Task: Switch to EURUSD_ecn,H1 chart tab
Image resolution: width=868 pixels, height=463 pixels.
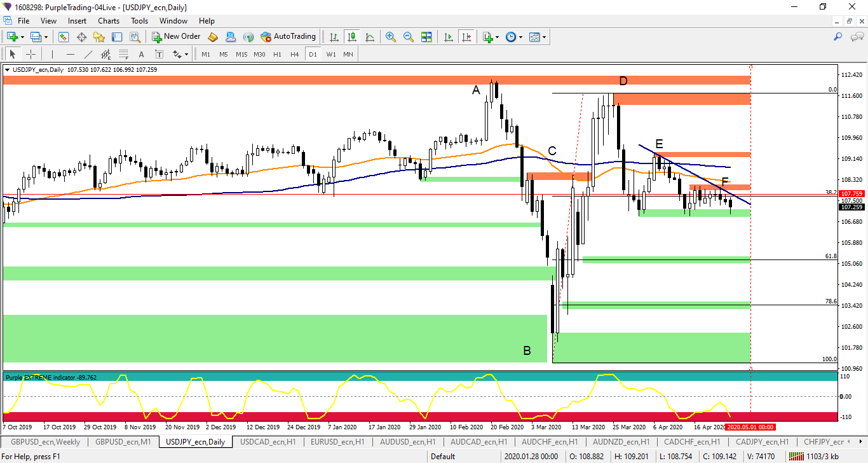Action: tap(337, 441)
